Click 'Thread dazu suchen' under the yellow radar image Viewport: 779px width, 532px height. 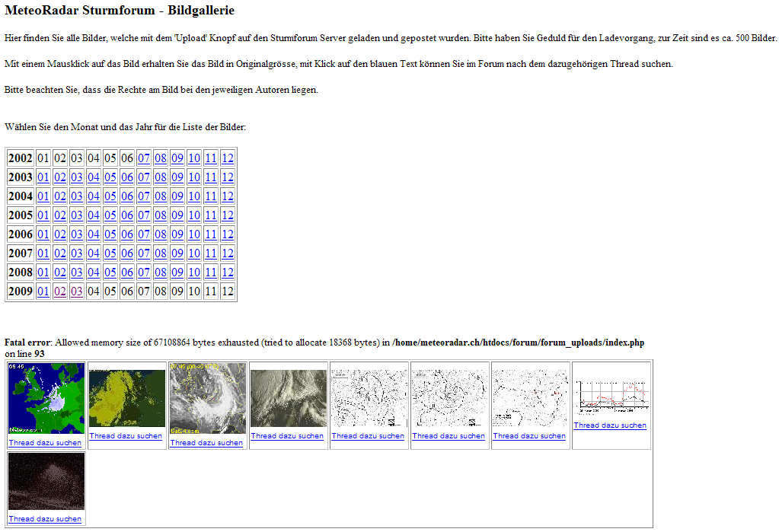(126, 435)
